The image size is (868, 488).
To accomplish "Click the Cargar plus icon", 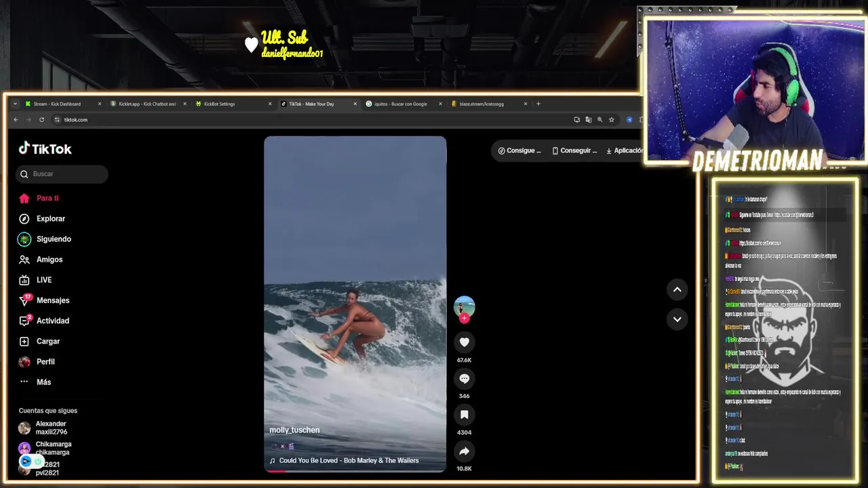I will pos(24,342).
